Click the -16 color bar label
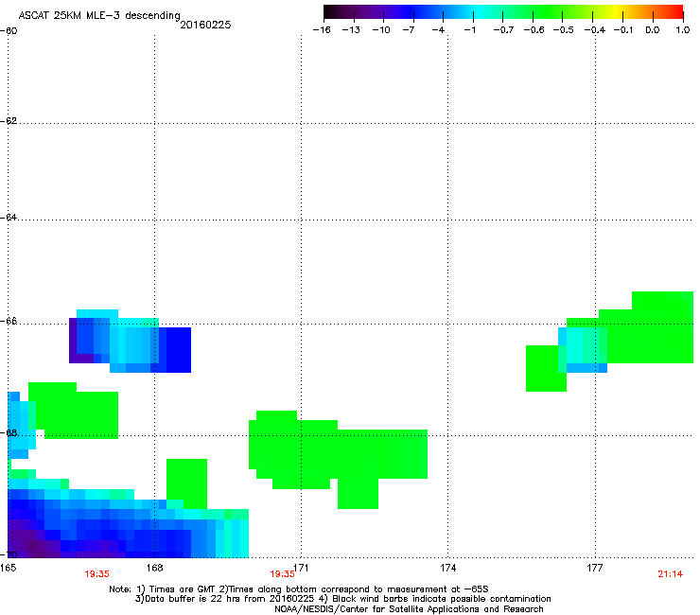Screen dimensions: 700x615 click(x=322, y=30)
